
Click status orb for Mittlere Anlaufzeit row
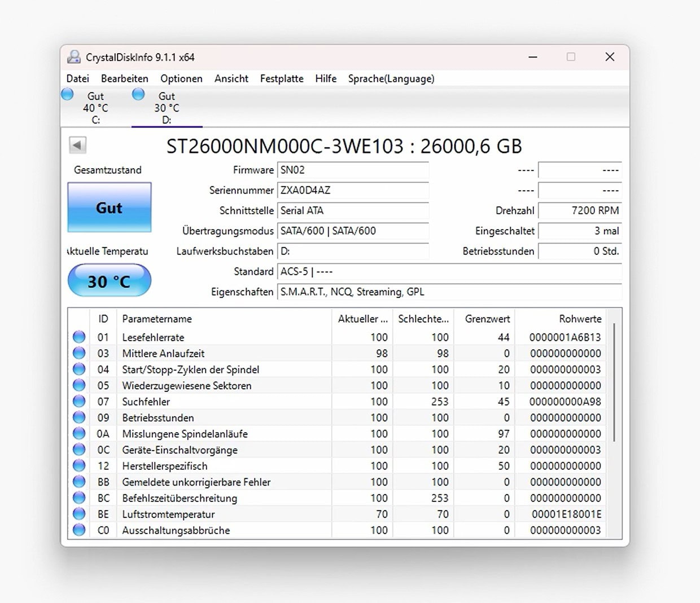(79, 353)
